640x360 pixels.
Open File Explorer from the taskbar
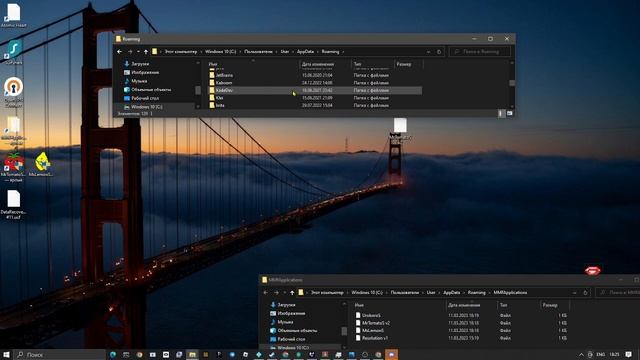(192, 355)
